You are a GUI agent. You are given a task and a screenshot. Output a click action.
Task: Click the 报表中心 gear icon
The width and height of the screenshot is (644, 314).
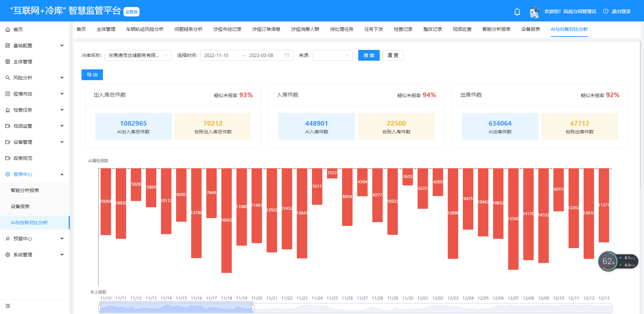[x=8, y=174]
